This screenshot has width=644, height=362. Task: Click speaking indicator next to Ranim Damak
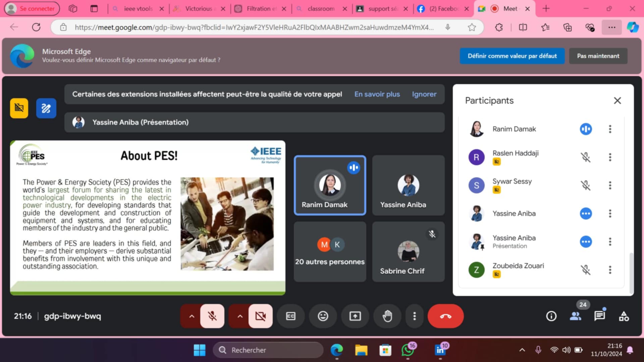tap(586, 129)
